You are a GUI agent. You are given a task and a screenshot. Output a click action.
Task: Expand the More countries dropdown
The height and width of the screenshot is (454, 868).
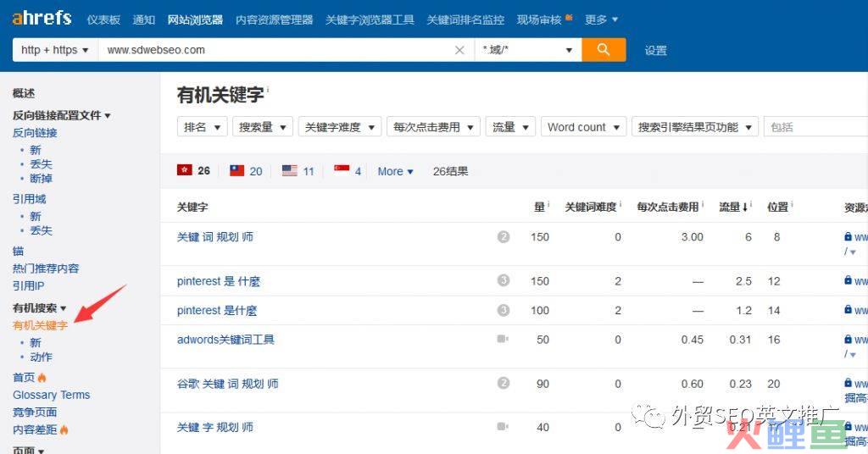[x=395, y=171]
